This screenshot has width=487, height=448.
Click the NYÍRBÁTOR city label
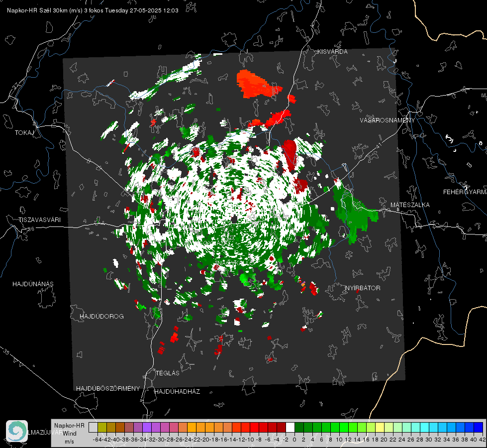[363, 288]
